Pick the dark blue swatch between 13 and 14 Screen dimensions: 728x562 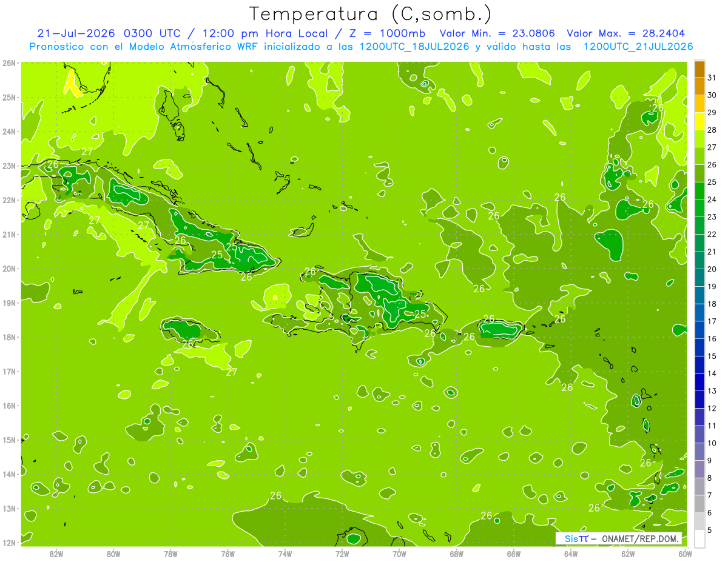click(x=699, y=382)
